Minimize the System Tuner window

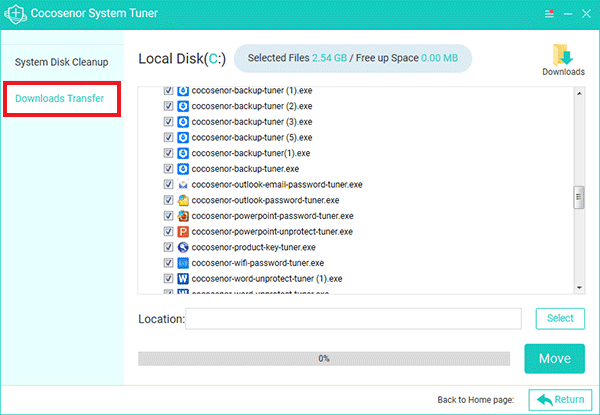pyautogui.click(x=568, y=14)
